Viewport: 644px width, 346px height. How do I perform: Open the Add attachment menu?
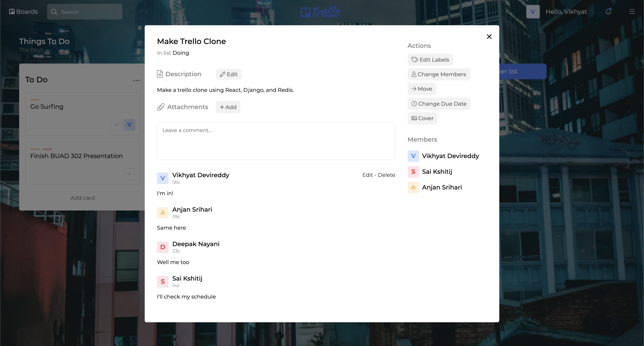(228, 107)
